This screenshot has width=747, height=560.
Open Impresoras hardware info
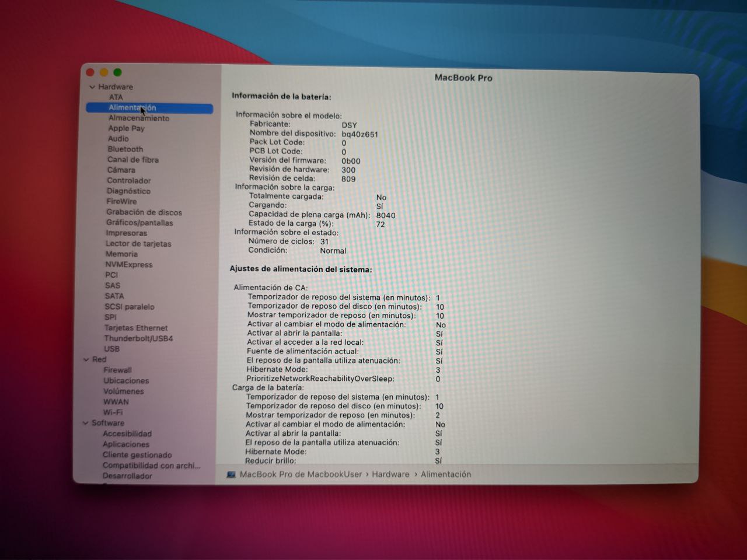tap(126, 233)
